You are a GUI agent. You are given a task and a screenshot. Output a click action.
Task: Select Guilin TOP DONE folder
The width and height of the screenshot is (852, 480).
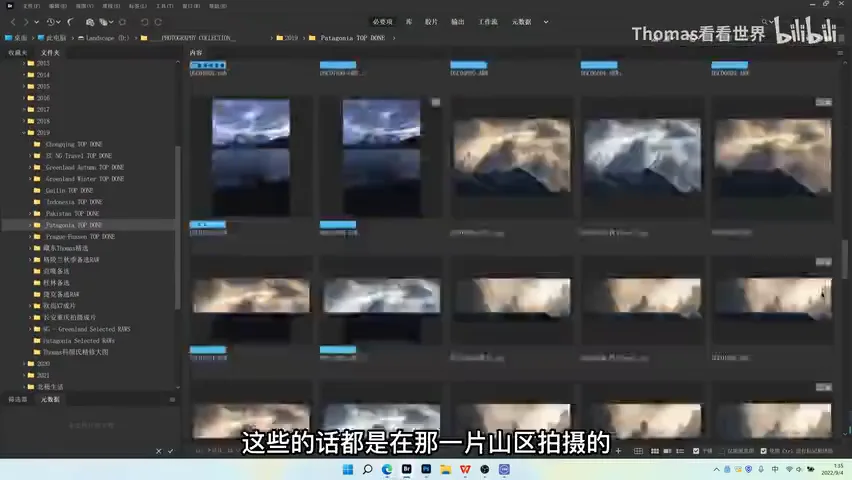tap(69, 191)
